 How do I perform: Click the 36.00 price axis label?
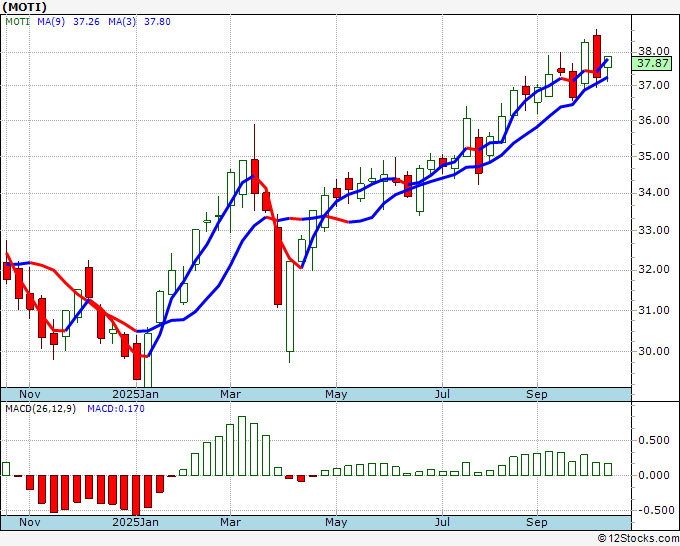(654, 120)
